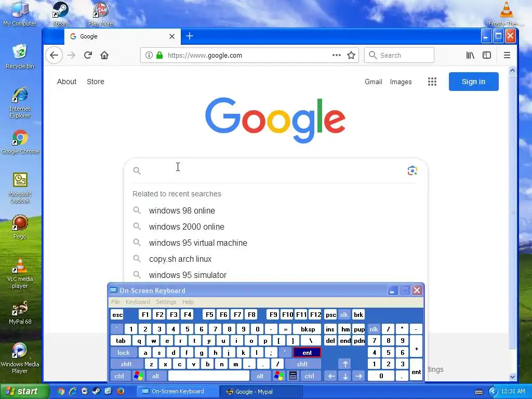532x399 pixels.
Task: Click the Sign in button
Action: 473,82
